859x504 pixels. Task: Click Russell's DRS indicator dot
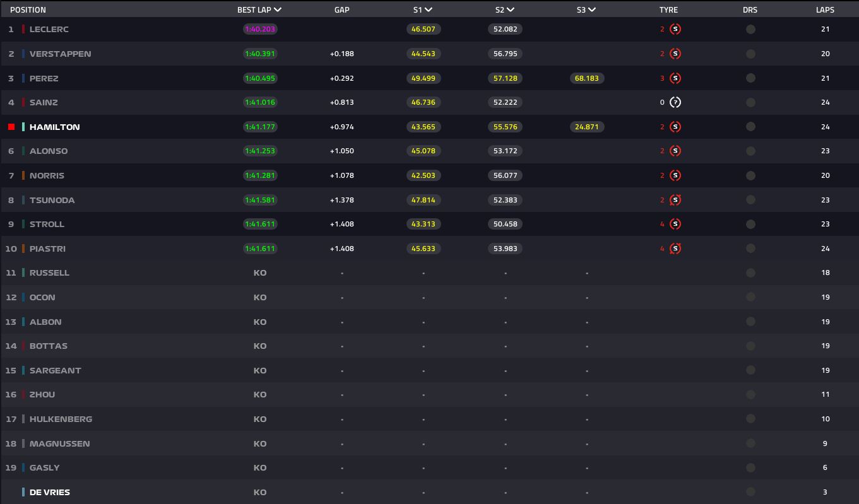pos(750,273)
